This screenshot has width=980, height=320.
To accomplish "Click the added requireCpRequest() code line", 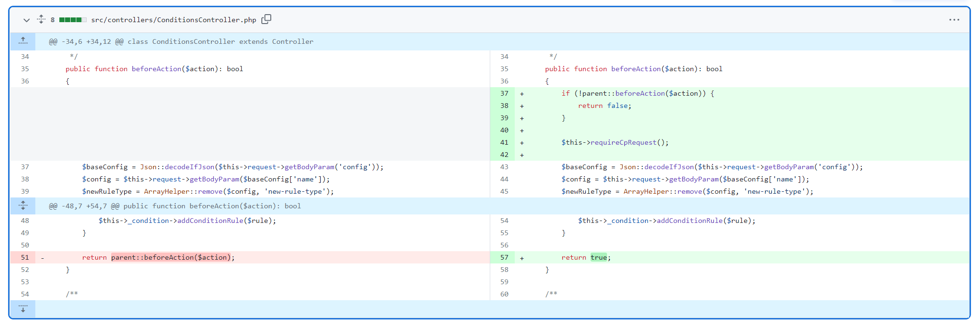I will coord(615,142).
